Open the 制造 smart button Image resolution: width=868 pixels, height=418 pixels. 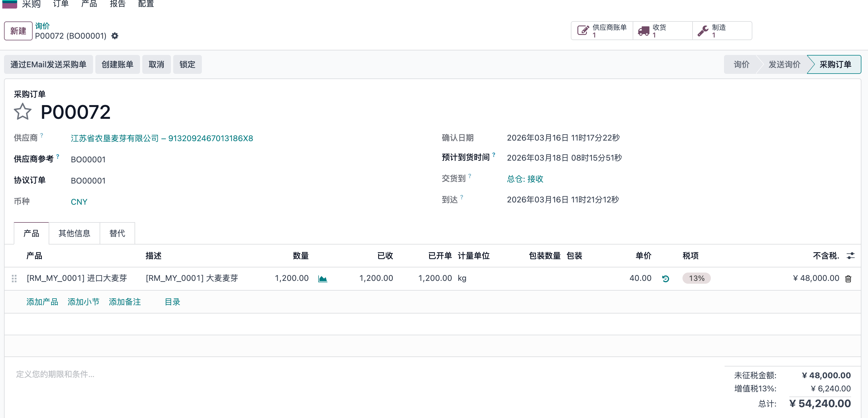click(x=722, y=31)
